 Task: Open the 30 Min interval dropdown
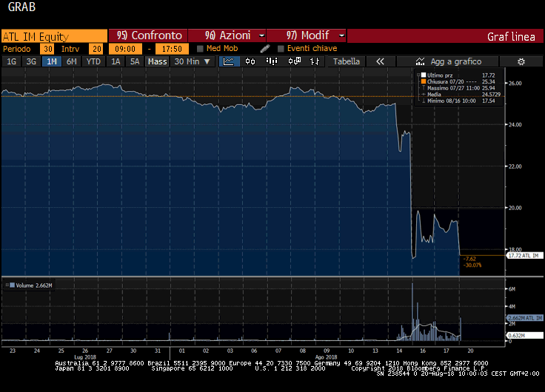(x=193, y=61)
